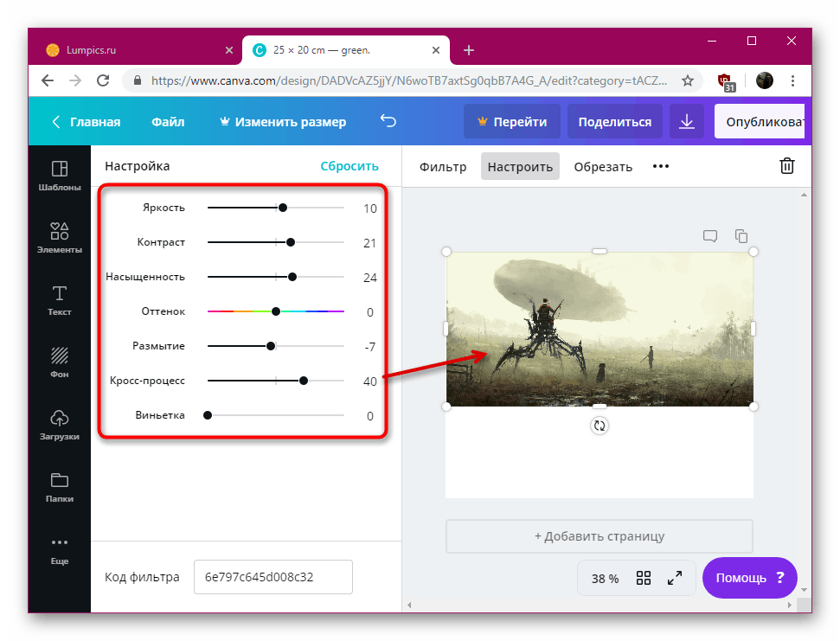840x641 pixels.
Task: Switch to the Фильтр tab
Action: coord(443,167)
